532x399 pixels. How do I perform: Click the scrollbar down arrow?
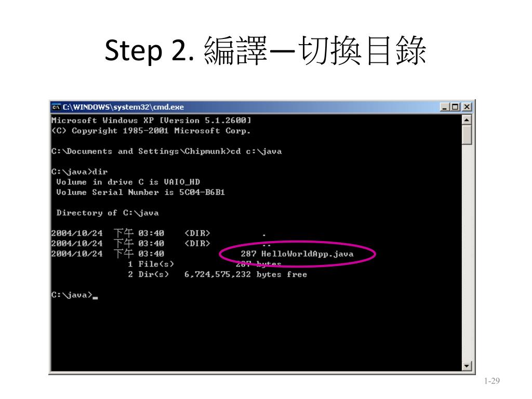(x=467, y=366)
